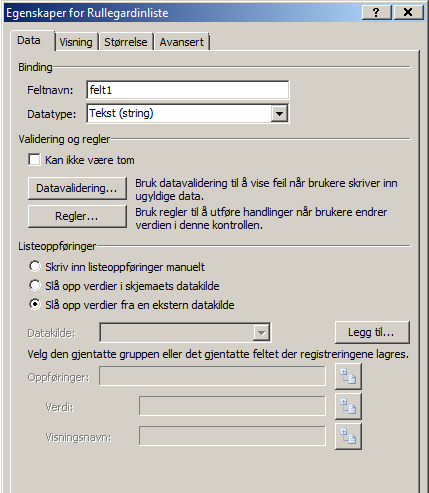Image resolution: width=429 pixels, height=493 pixels.
Task: Enable the 'Kan ikke være tom' checkbox
Action: coord(34,160)
